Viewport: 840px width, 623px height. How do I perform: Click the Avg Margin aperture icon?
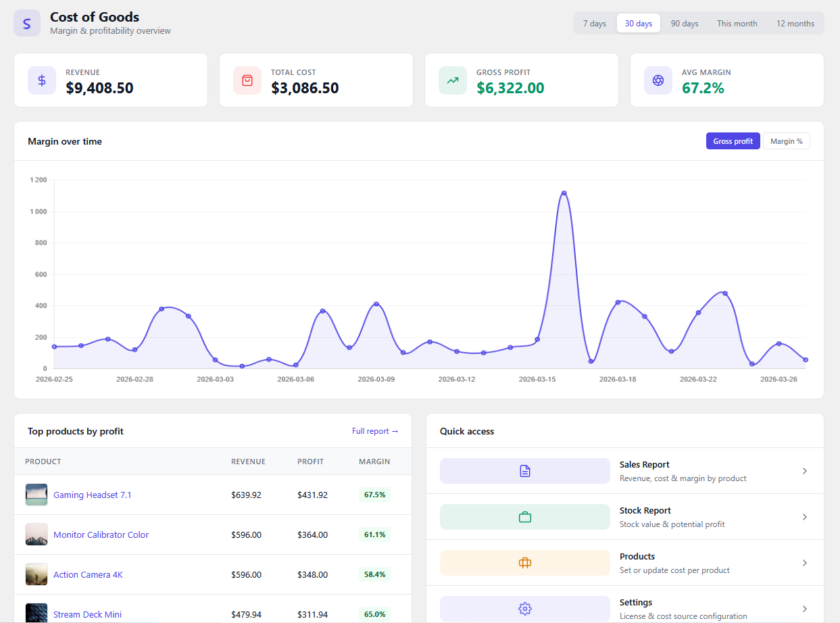[x=658, y=80]
